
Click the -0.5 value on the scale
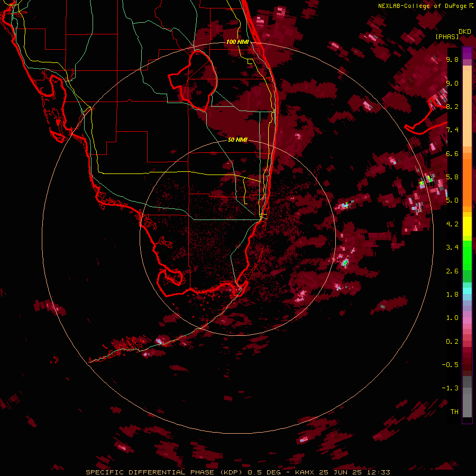(x=450, y=365)
